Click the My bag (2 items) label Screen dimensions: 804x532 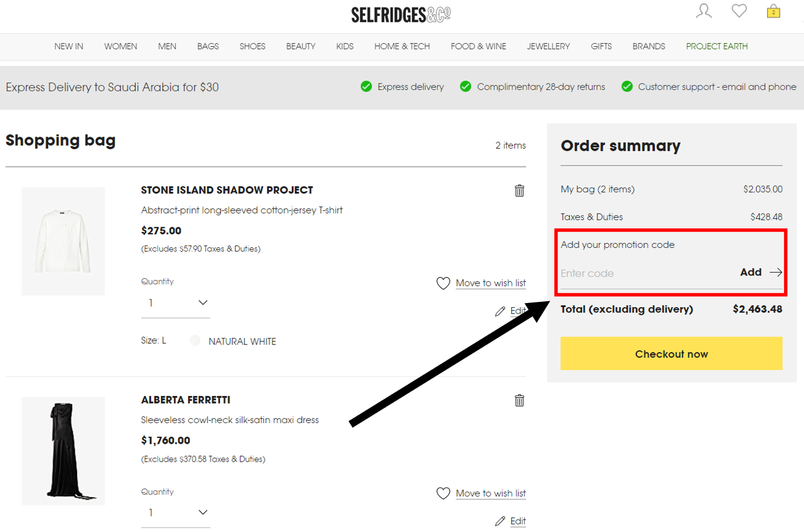[598, 189]
